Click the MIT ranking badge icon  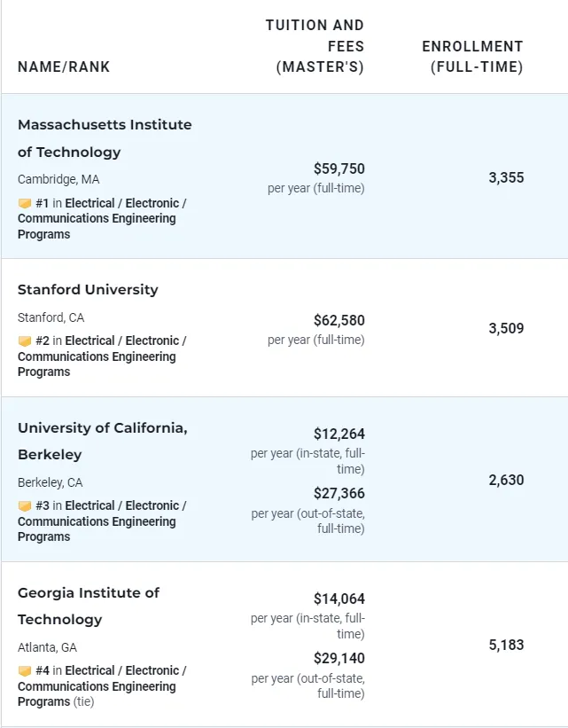pyautogui.click(x=25, y=203)
